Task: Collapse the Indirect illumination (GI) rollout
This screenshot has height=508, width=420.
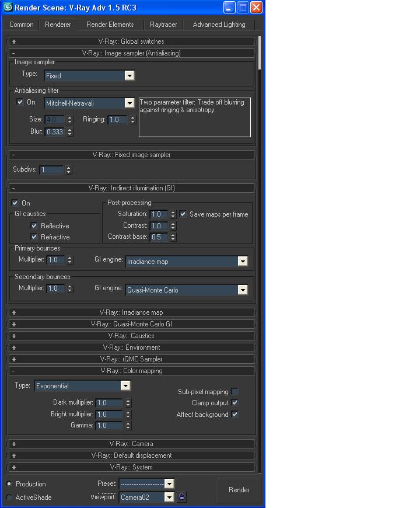Action: coord(131,188)
